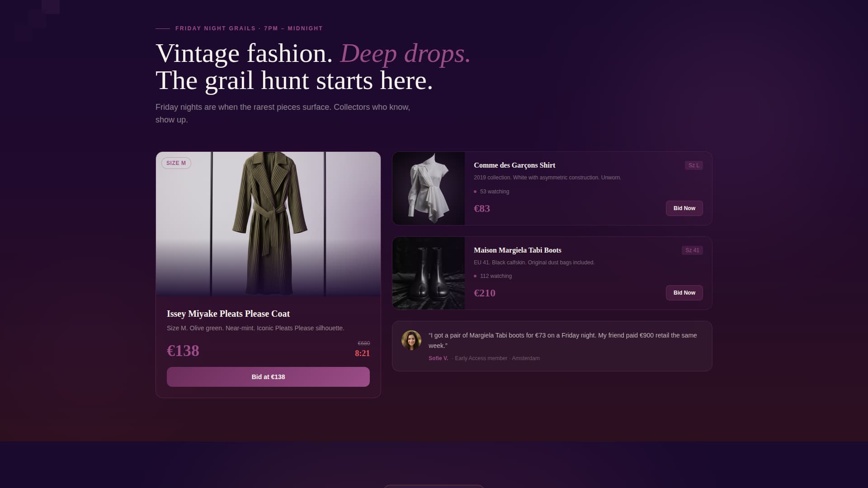Image resolution: width=868 pixels, height=488 pixels.
Task: Click the live-watching dot next to 53 watching
Action: coord(475,192)
